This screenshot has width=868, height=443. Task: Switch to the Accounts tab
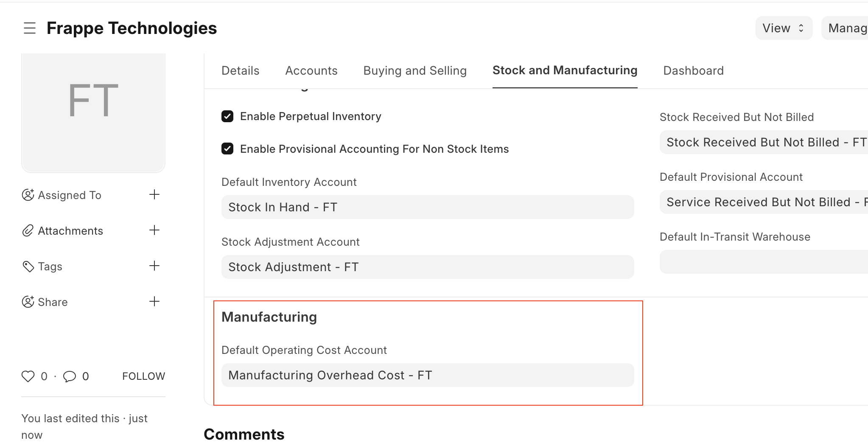point(311,70)
